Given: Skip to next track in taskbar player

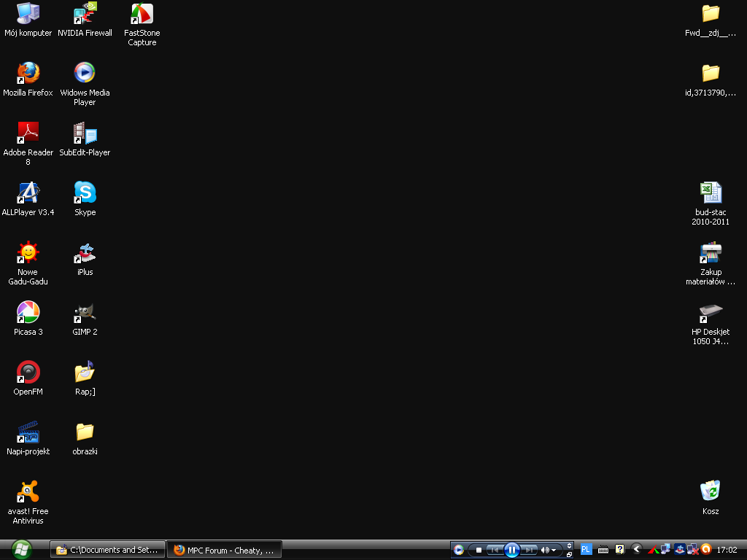Looking at the screenshot, I should [529, 550].
